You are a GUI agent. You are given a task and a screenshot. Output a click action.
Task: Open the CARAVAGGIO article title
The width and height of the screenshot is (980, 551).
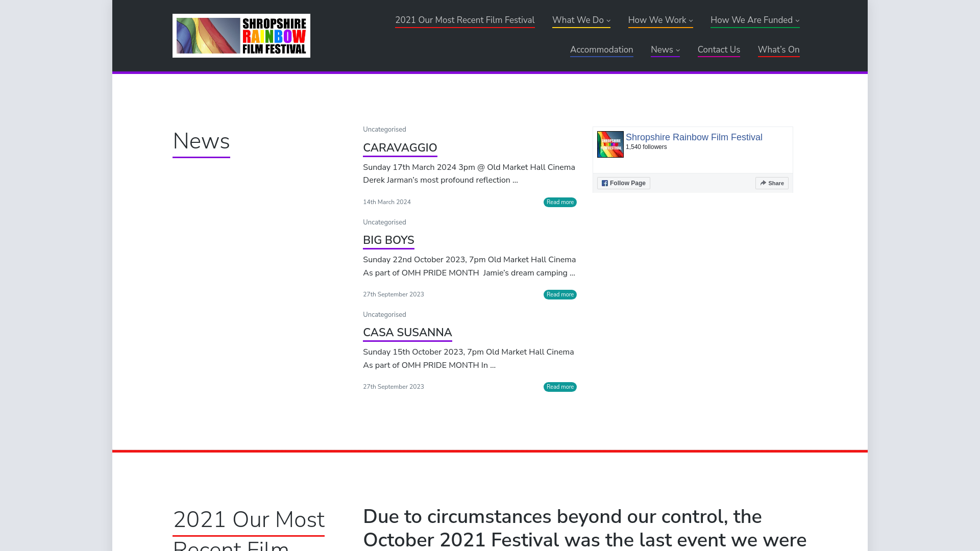(400, 148)
